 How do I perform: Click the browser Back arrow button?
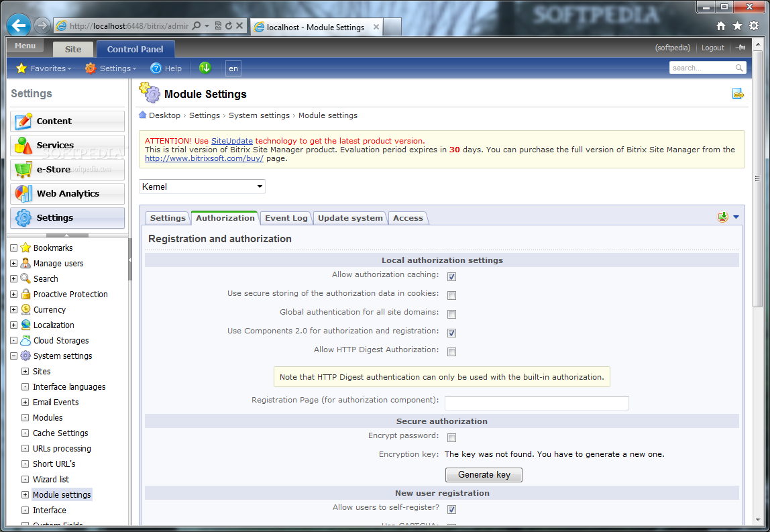[19, 25]
